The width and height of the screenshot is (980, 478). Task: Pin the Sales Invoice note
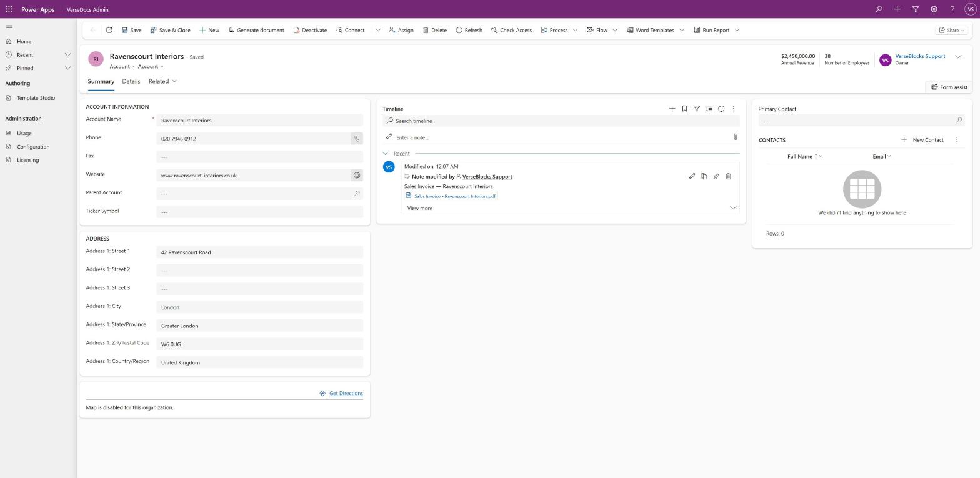click(x=716, y=176)
